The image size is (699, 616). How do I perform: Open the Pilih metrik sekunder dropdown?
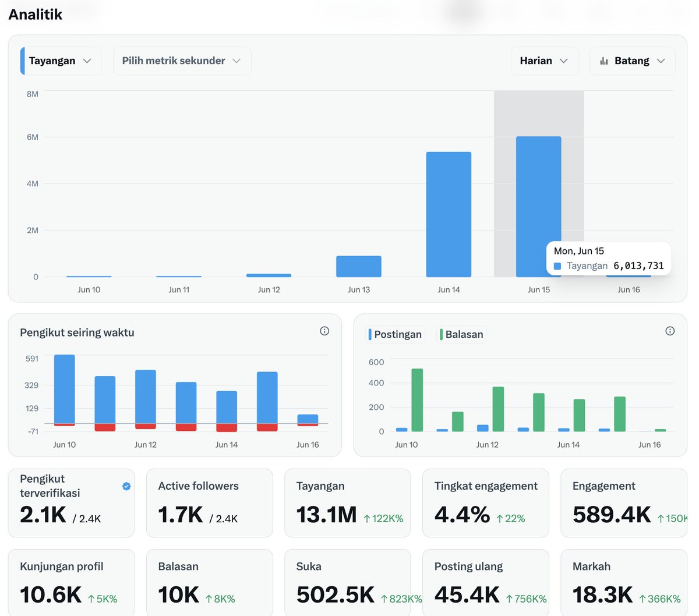tap(182, 61)
